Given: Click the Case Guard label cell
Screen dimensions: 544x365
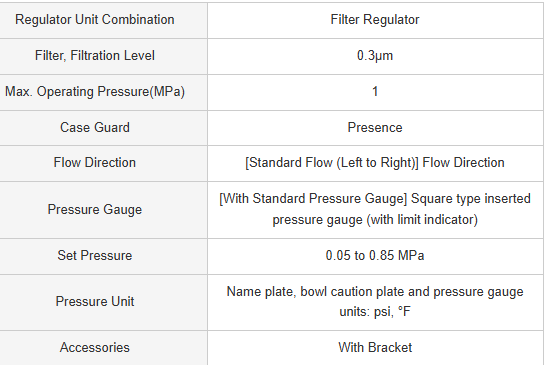Looking at the screenshot, I should pos(103,128).
